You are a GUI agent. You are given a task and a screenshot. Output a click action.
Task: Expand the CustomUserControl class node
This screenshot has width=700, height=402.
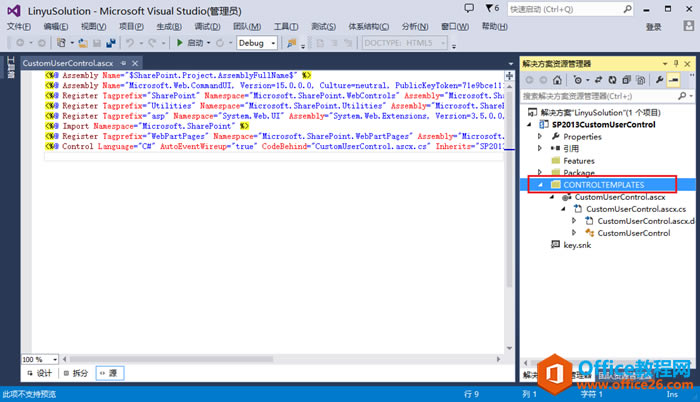tap(574, 233)
